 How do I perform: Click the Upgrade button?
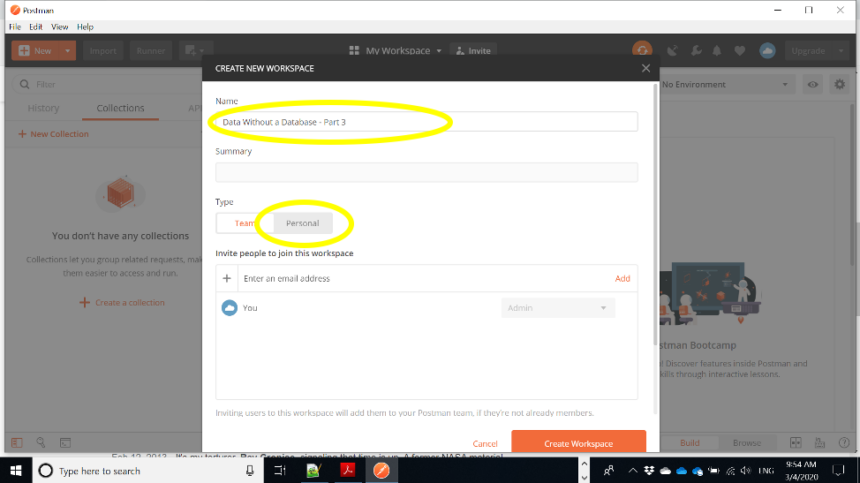808,50
